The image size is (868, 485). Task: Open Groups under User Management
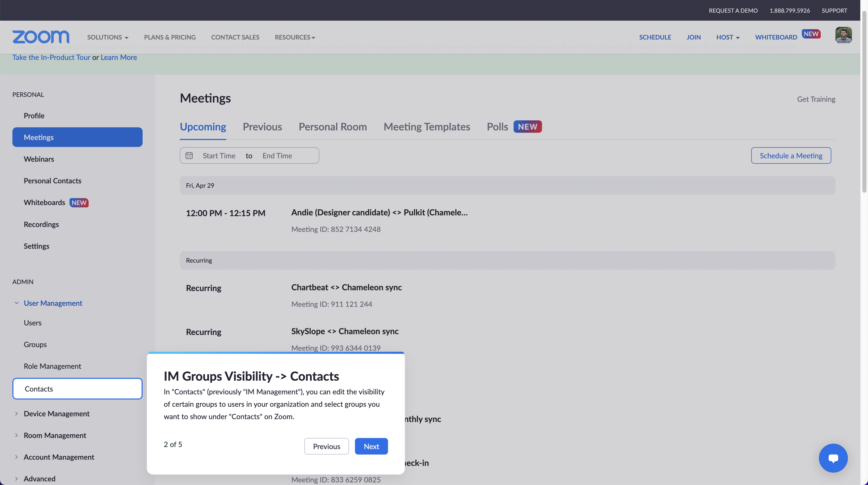(35, 344)
